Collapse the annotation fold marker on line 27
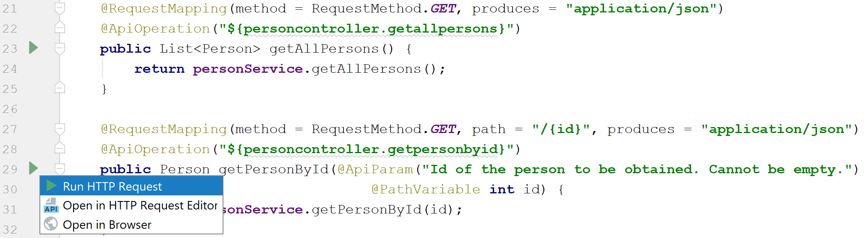This screenshot has height=238, width=868. click(60, 129)
